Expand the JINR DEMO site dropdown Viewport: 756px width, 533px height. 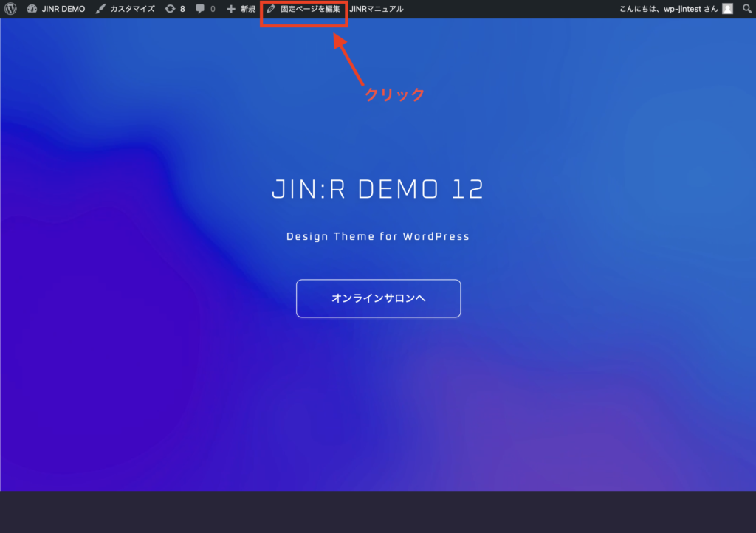coord(63,9)
